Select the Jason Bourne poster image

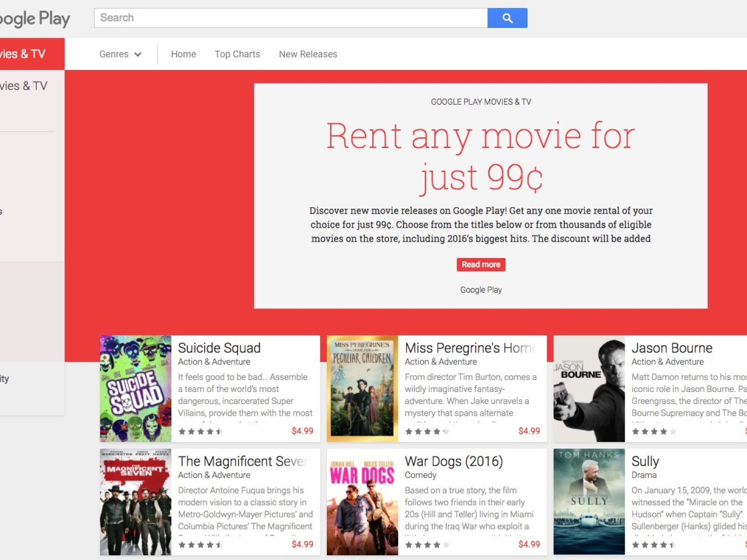tap(589, 388)
